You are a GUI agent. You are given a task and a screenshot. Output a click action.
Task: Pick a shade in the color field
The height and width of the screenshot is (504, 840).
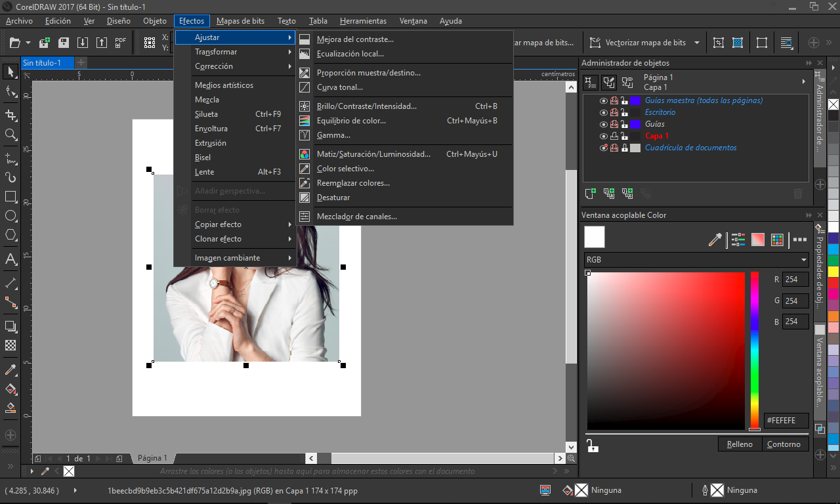tap(666, 351)
